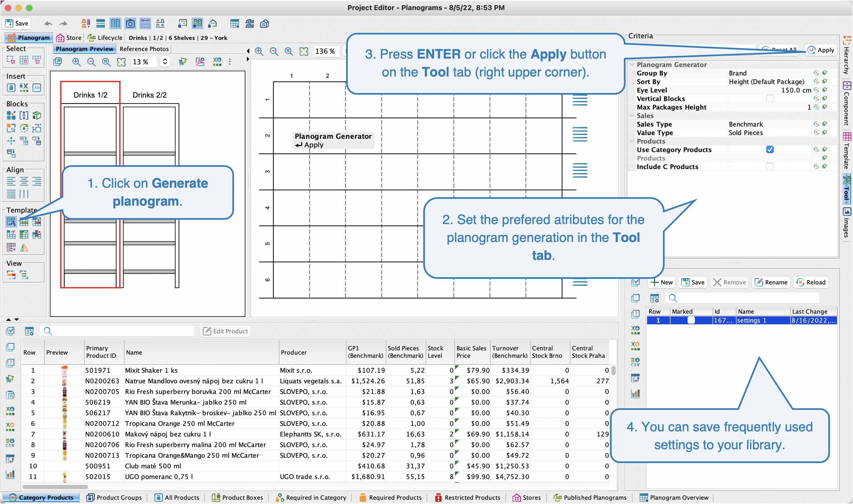Image resolution: width=853 pixels, height=504 pixels.
Task: Click the 3D box block icon
Action: 37,116
